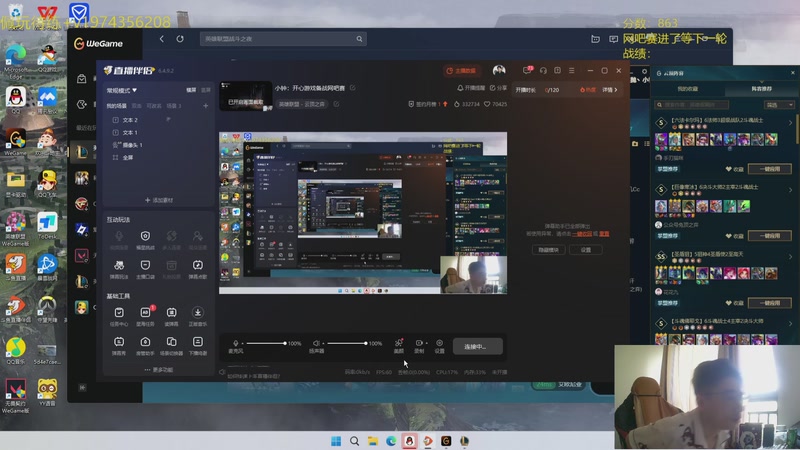
Task: Click the 隐藏模块 hide module button
Action: 548,249
